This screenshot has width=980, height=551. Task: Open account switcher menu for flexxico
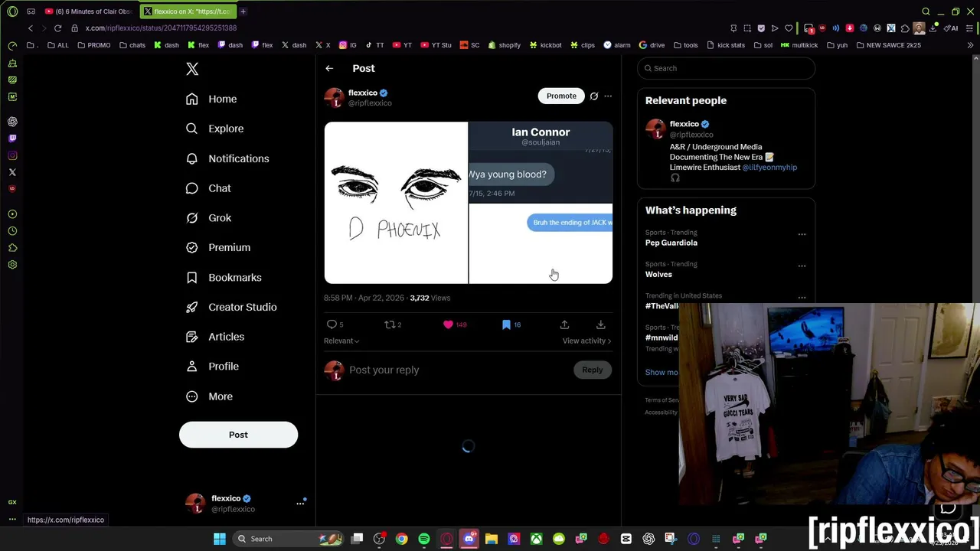coord(300,503)
